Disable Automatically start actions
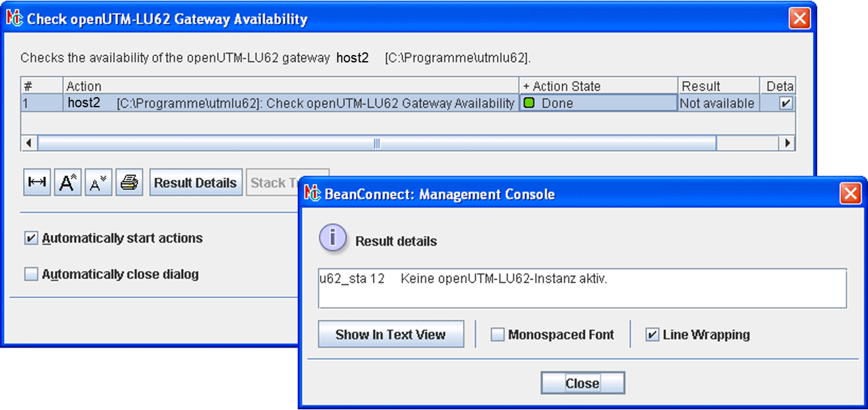 (x=31, y=238)
